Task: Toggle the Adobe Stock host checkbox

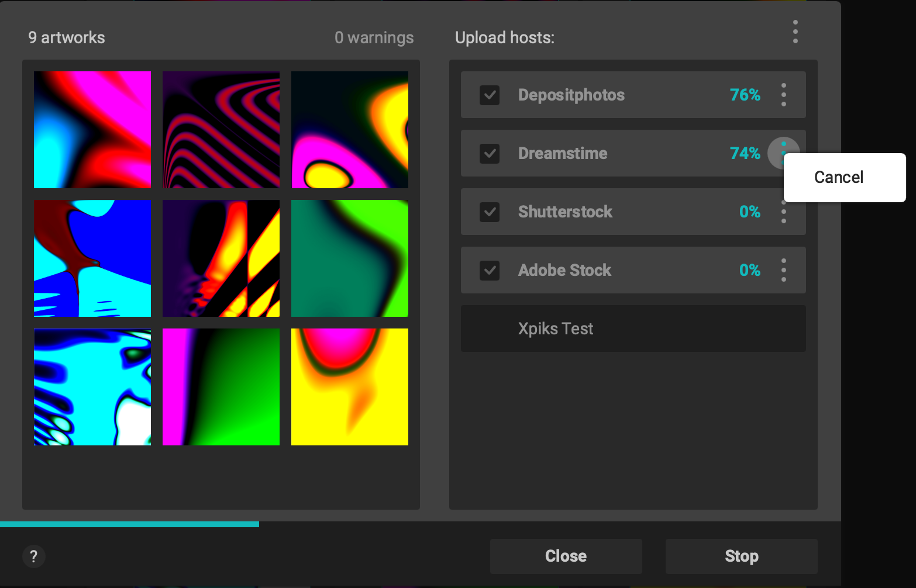Action: [x=490, y=270]
